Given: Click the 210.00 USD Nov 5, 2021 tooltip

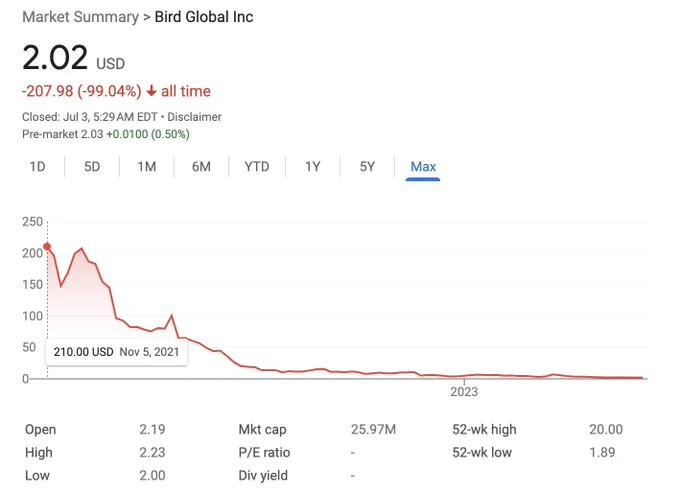Looking at the screenshot, I should [117, 352].
